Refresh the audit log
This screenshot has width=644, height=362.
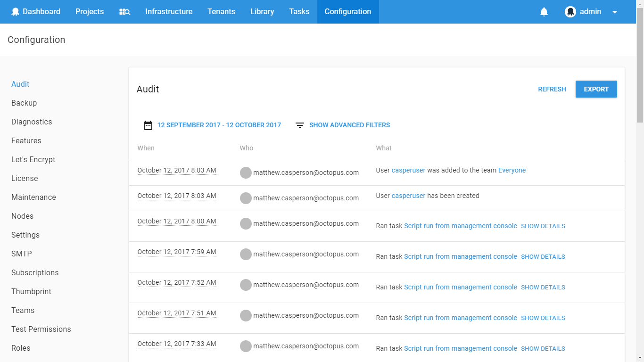click(552, 89)
